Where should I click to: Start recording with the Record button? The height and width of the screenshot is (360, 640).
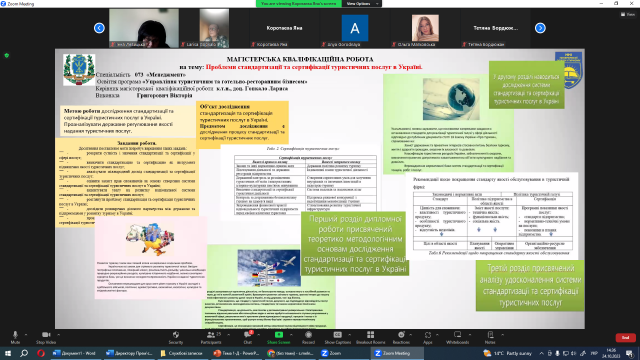(308, 337)
